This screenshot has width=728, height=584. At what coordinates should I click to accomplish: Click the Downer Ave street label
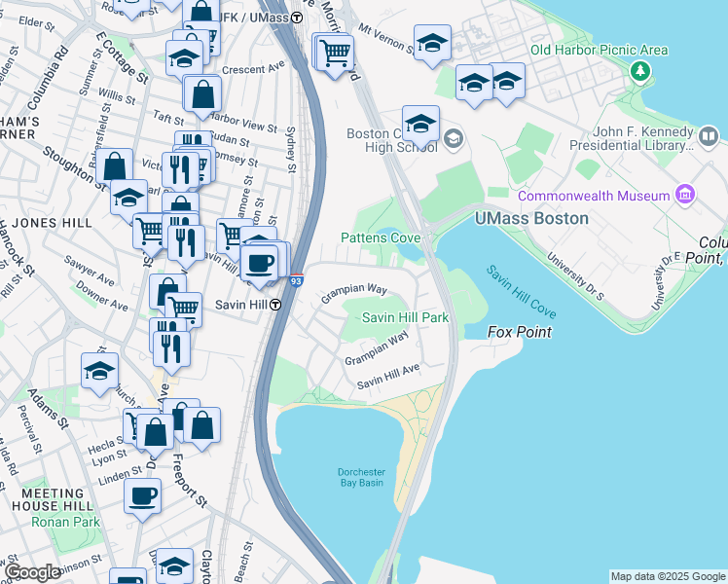click(x=101, y=295)
